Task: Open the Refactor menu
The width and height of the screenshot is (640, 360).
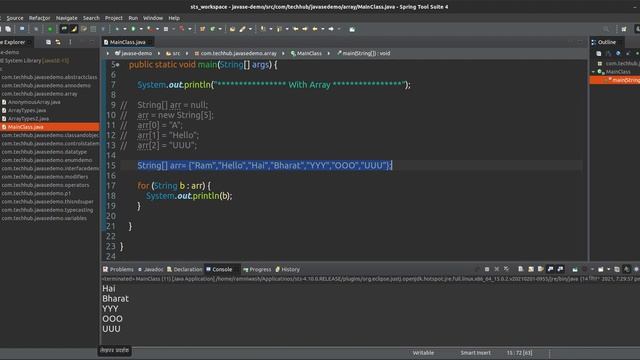Action: 40,18
